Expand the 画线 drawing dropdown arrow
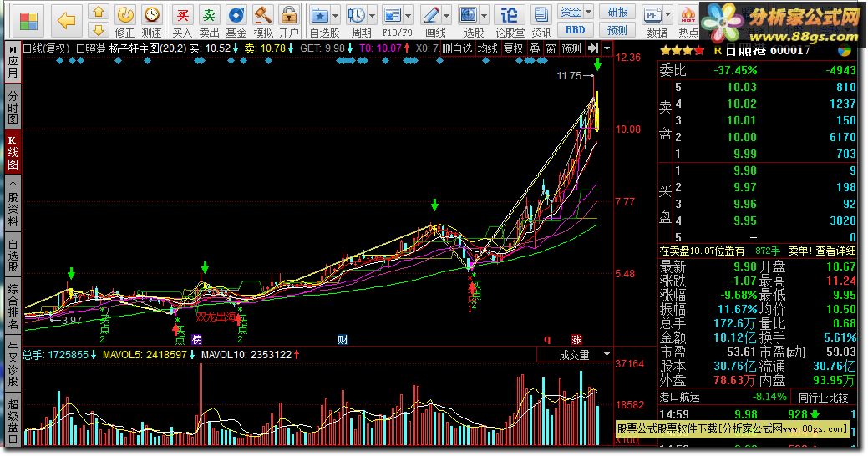Viewport: 868px width, 456px height. pyautogui.click(x=446, y=16)
